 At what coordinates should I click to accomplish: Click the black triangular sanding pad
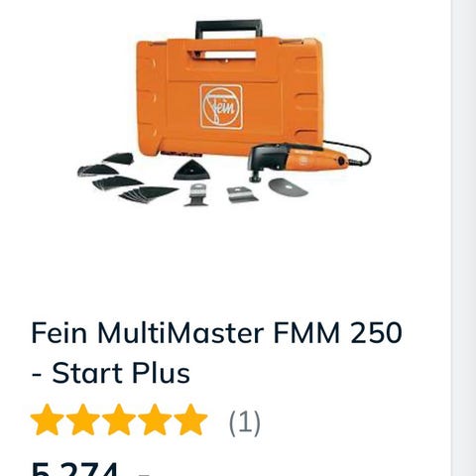[191, 171]
